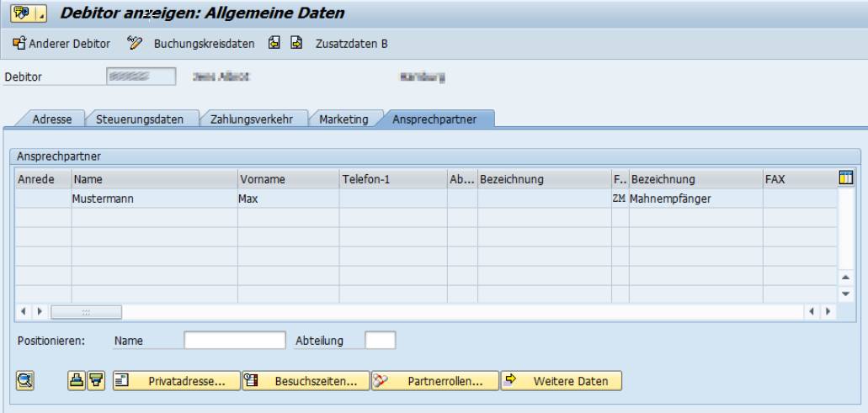Click the Anderer Debitor toolbar button
Screen dimensions: 868x413
click(x=61, y=44)
